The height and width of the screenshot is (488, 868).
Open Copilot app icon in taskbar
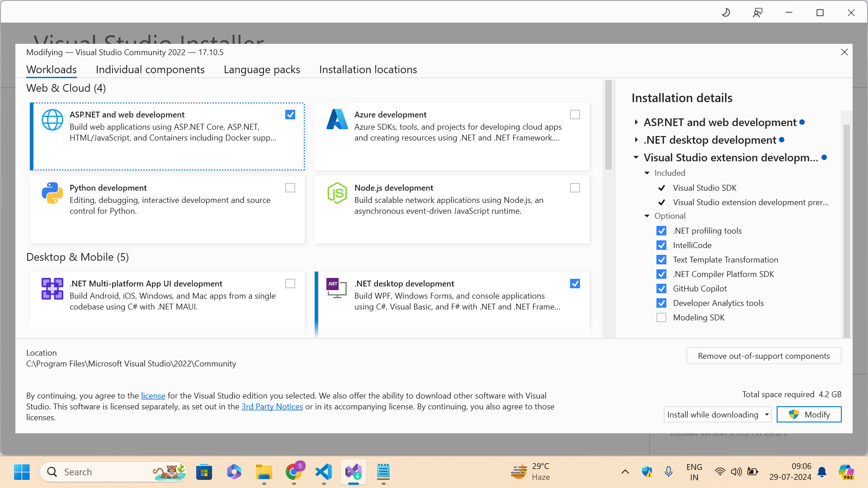234,472
